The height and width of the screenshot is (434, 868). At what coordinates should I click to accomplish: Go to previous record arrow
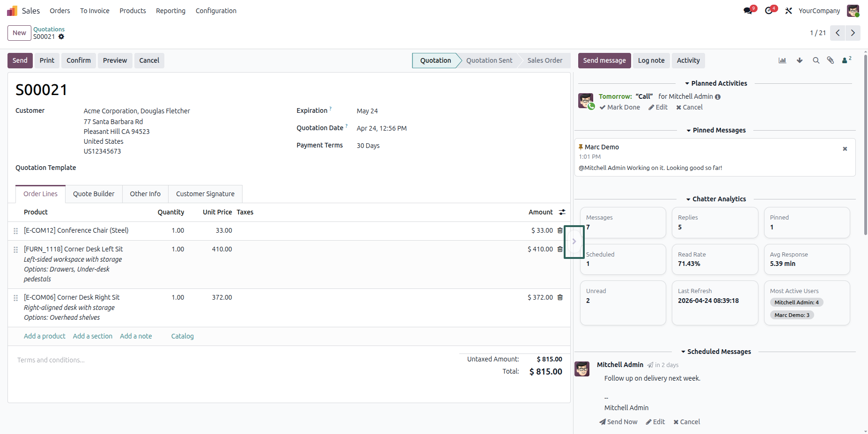838,33
